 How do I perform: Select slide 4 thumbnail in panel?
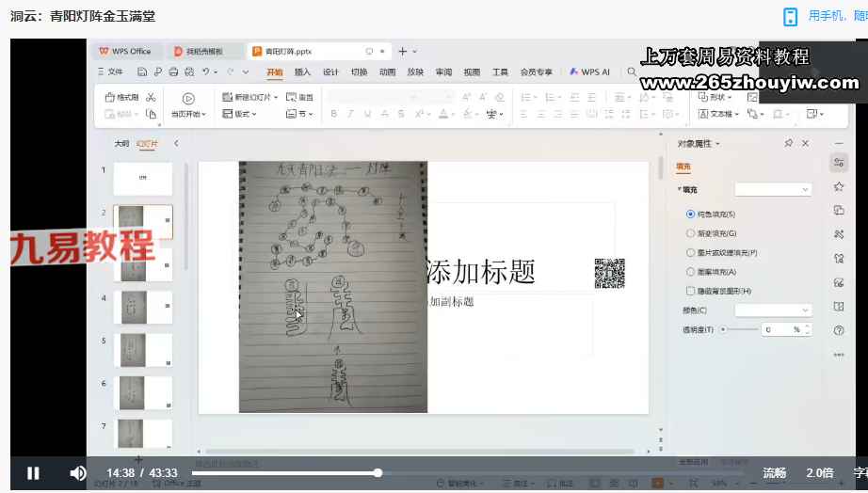tap(142, 308)
